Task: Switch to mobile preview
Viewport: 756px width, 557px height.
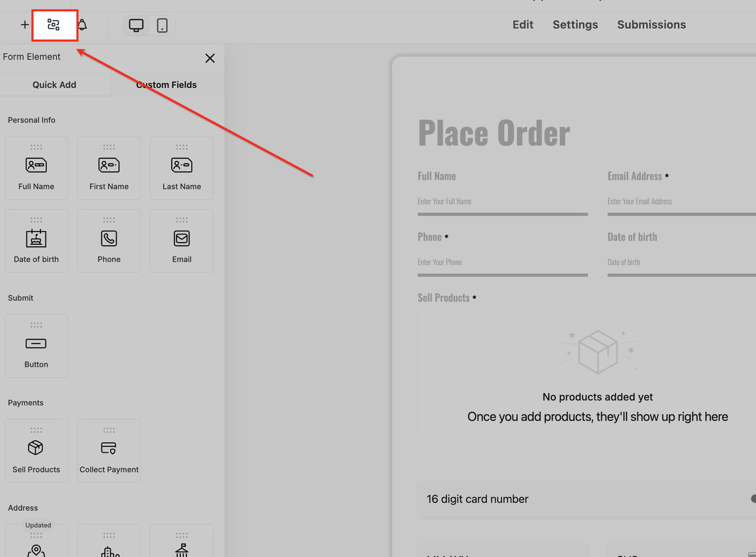Action: pos(162,25)
